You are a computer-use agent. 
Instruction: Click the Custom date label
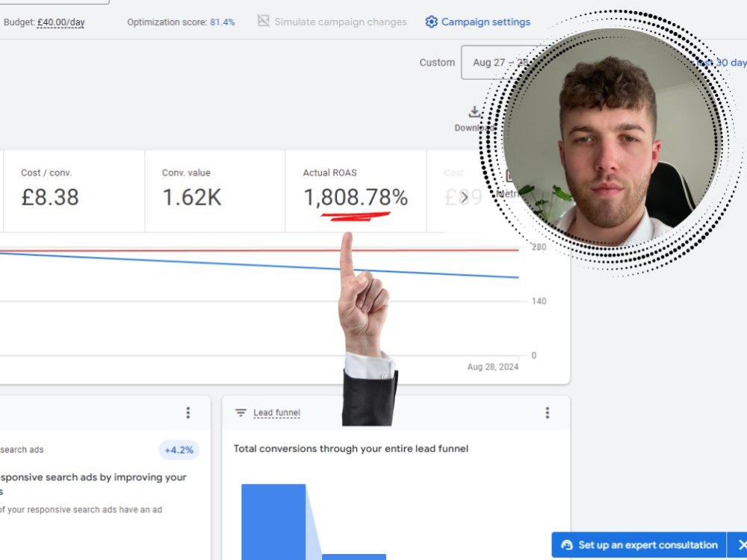coord(437,63)
